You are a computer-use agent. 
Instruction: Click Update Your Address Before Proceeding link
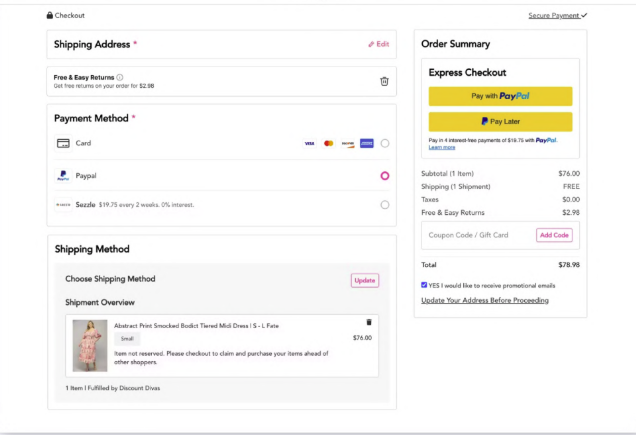485,300
